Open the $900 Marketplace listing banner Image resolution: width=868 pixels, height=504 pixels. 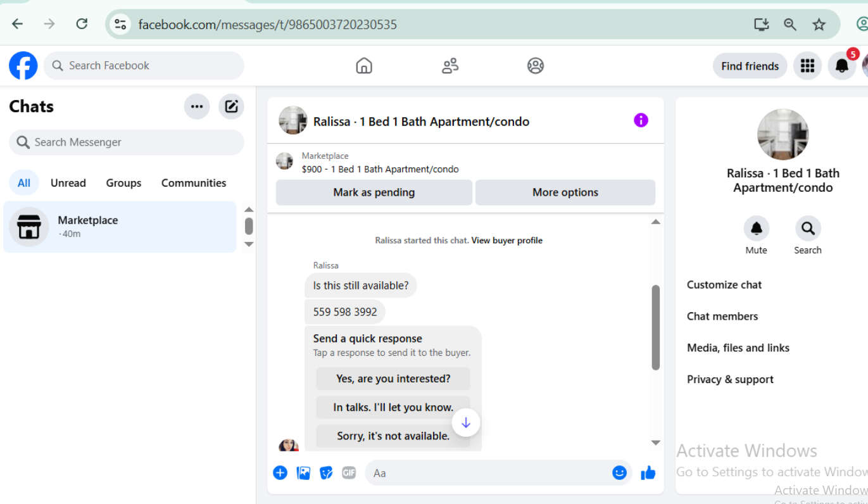(x=465, y=163)
